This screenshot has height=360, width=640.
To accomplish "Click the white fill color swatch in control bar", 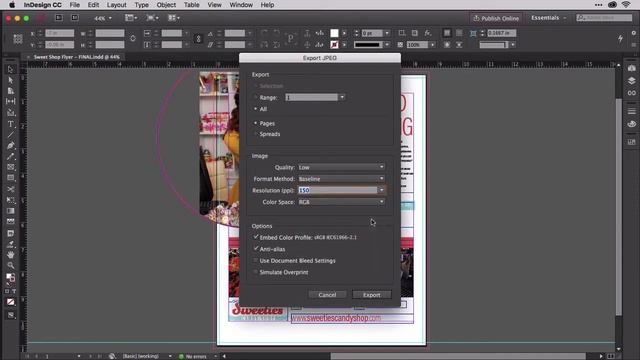I will (334, 33).
